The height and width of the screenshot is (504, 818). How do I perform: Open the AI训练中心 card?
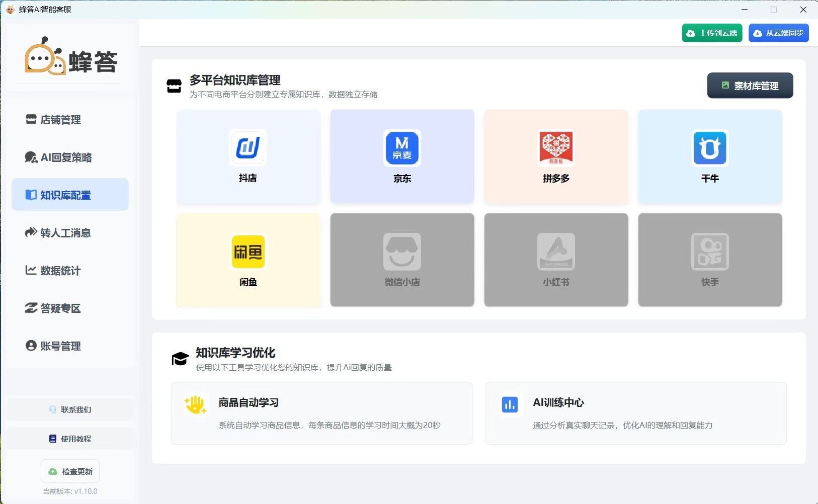click(x=635, y=413)
